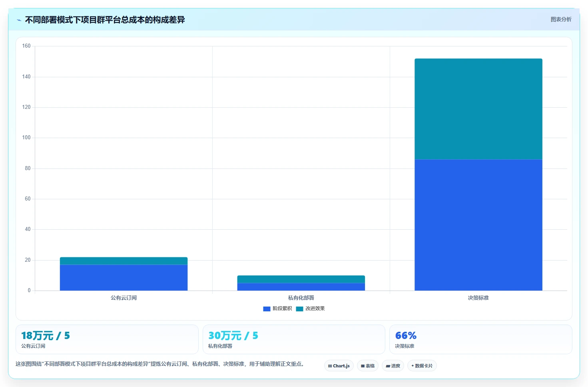Open the 18万元 / 5 公有云订阅 card
This screenshot has height=387, width=588.
point(107,339)
